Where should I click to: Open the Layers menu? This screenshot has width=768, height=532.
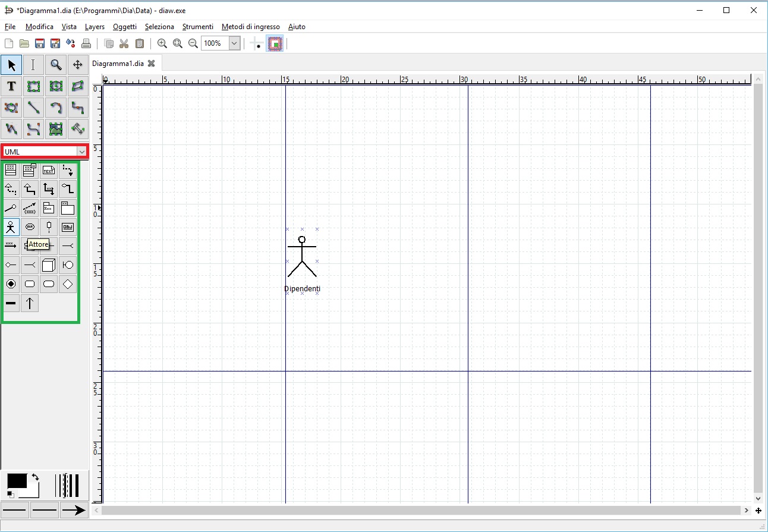[95, 27]
